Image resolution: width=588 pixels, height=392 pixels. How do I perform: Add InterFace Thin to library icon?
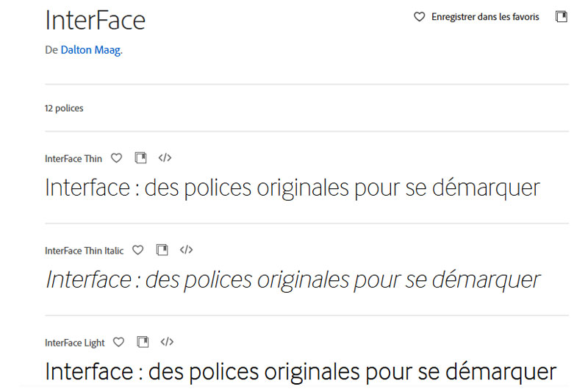(x=140, y=158)
